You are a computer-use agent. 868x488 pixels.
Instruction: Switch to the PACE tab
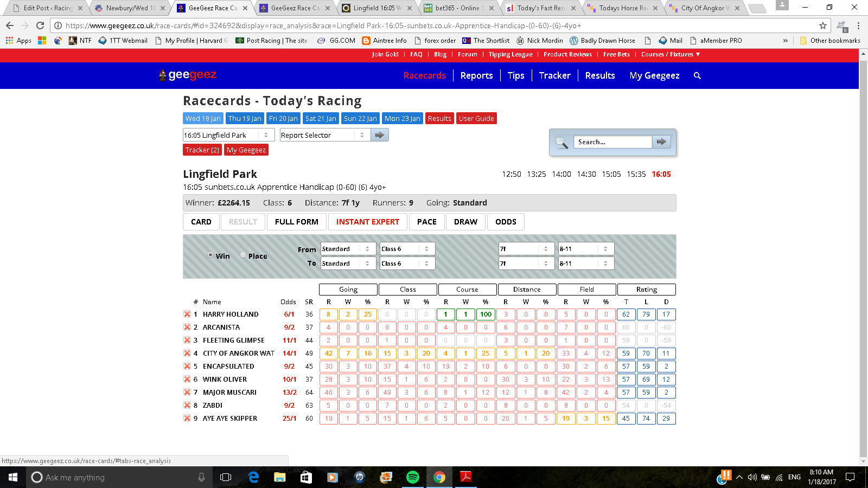[427, 222]
